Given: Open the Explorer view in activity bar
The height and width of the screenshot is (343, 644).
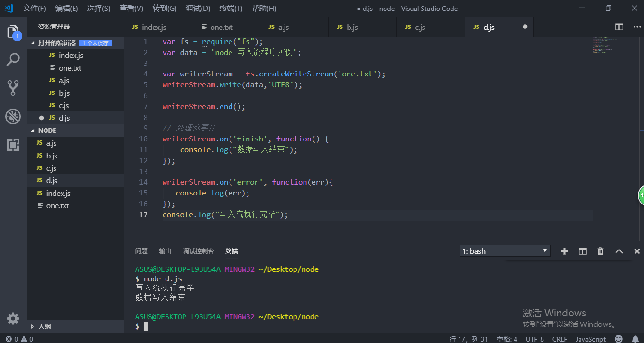Looking at the screenshot, I should click(13, 32).
